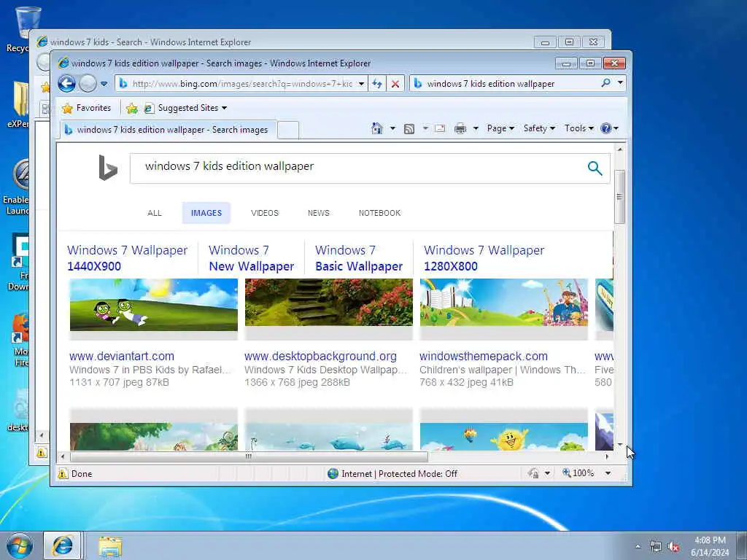Click the Bing search magnifier button
The width and height of the screenshot is (747, 560).
[x=595, y=168]
